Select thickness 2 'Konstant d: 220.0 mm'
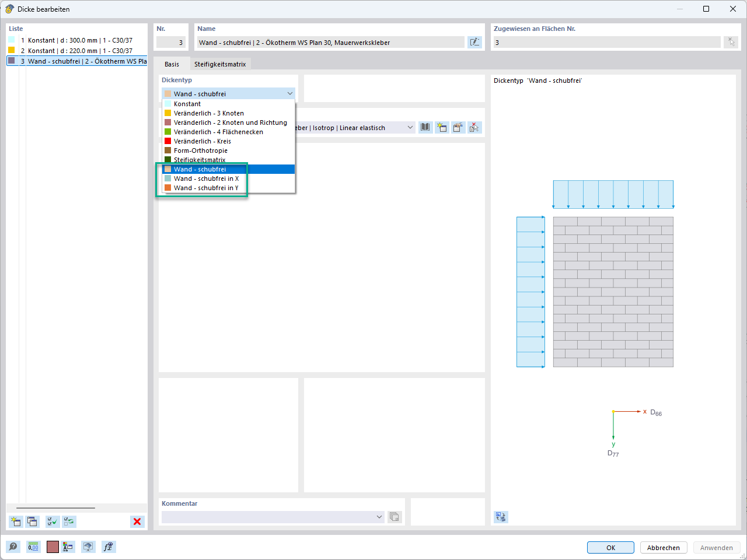The height and width of the screenshot is (560, 747). coord(70,51)
